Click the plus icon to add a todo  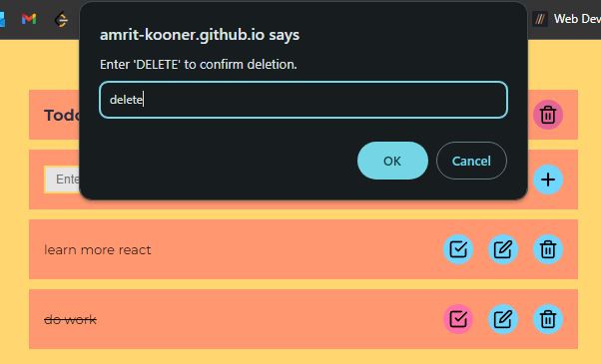(548, 180)
